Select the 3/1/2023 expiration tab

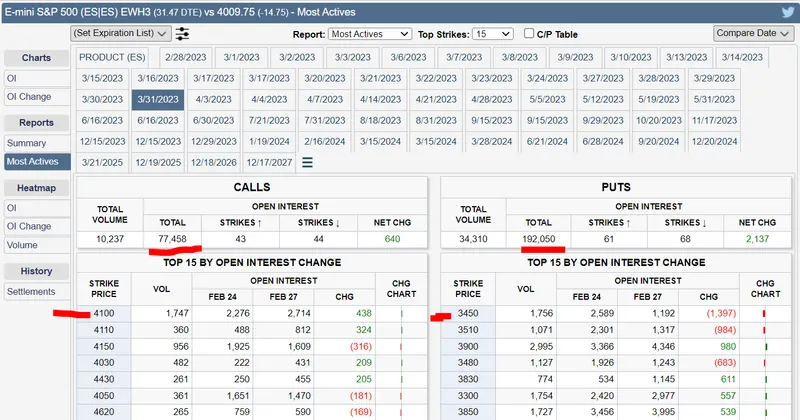click(x=241, y=57)
